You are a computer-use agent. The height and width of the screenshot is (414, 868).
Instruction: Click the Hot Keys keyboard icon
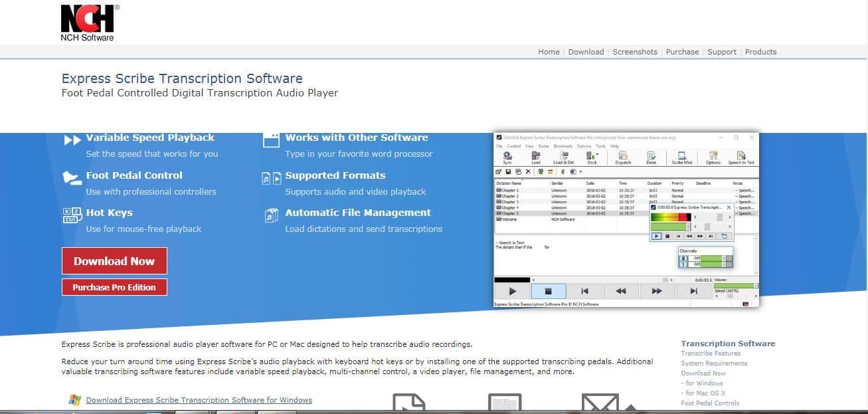[x=71, y=215]
